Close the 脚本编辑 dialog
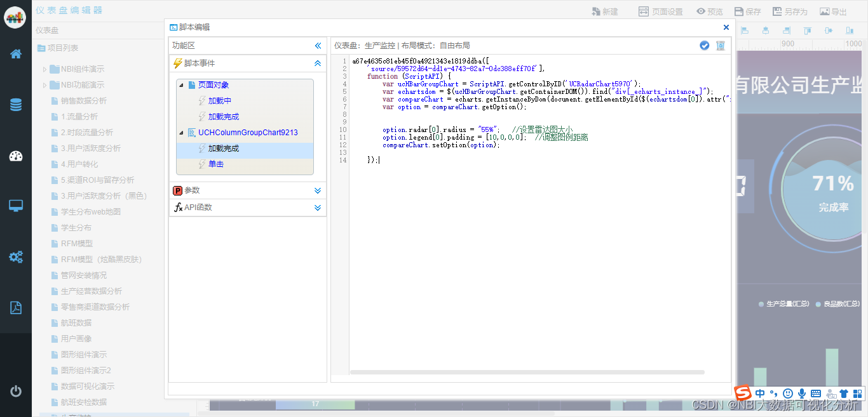The height and width of the screenshot is (417, 868). point(726,27)
